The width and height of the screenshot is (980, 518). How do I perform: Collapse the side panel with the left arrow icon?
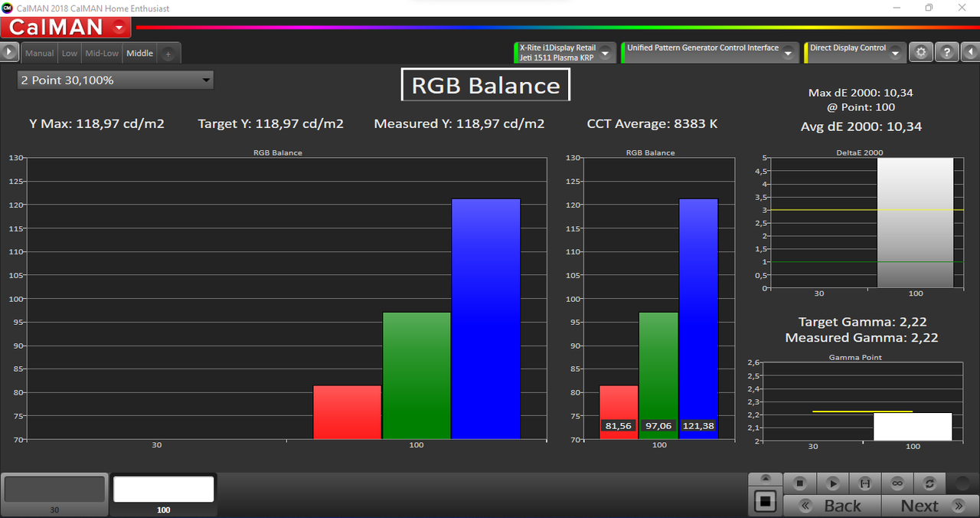click(969, 53)
